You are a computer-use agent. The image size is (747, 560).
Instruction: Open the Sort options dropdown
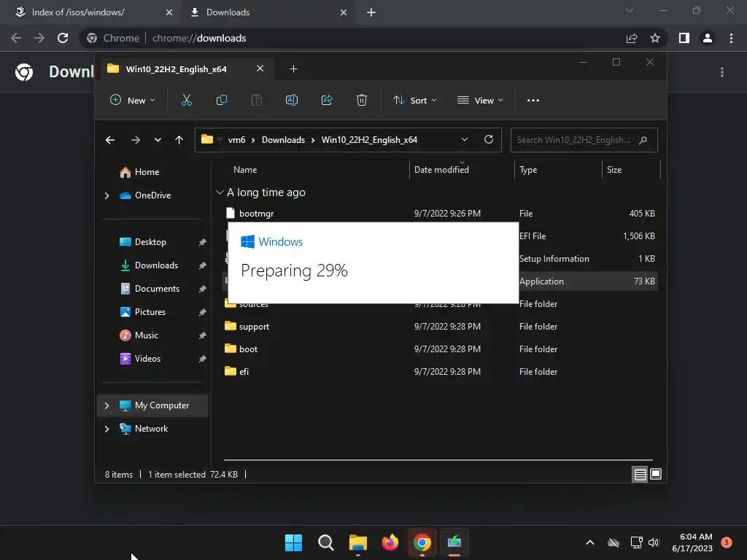(x=414, y=101)
